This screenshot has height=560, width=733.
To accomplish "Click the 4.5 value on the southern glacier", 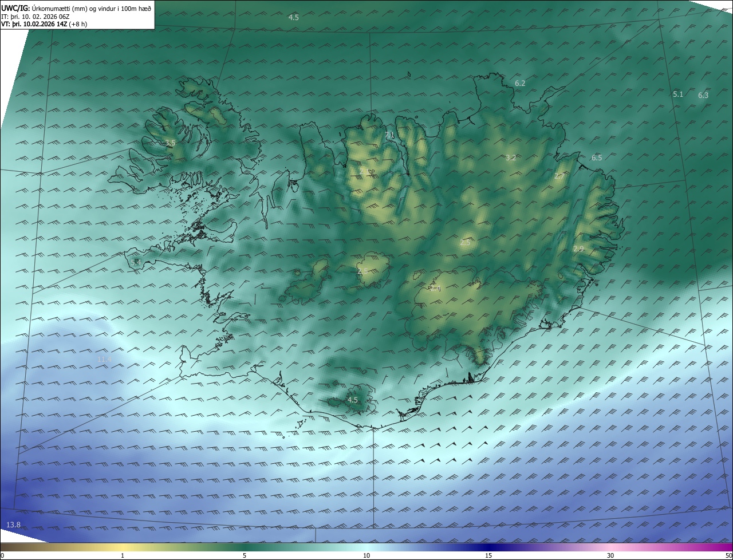I will [x=353, y=400].
